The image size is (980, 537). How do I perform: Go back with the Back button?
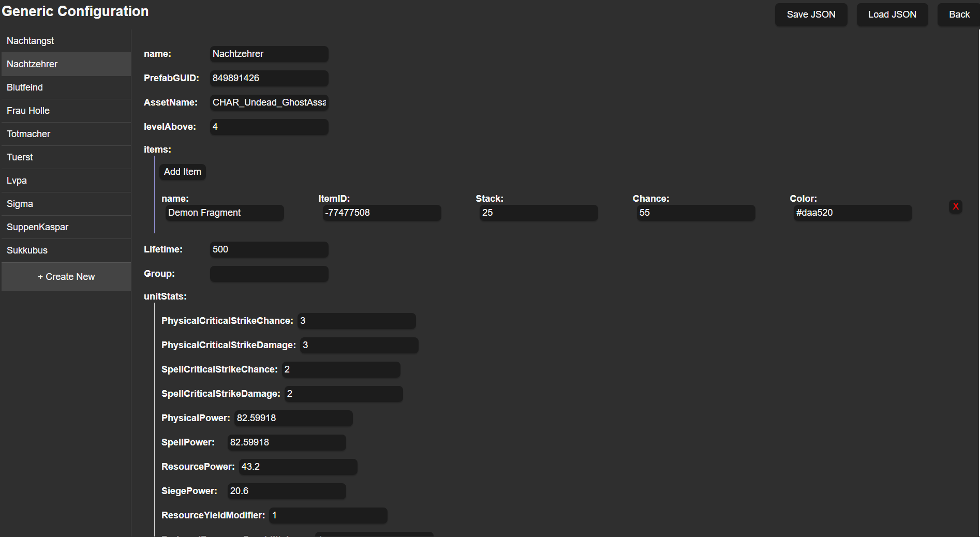[959, 14]
